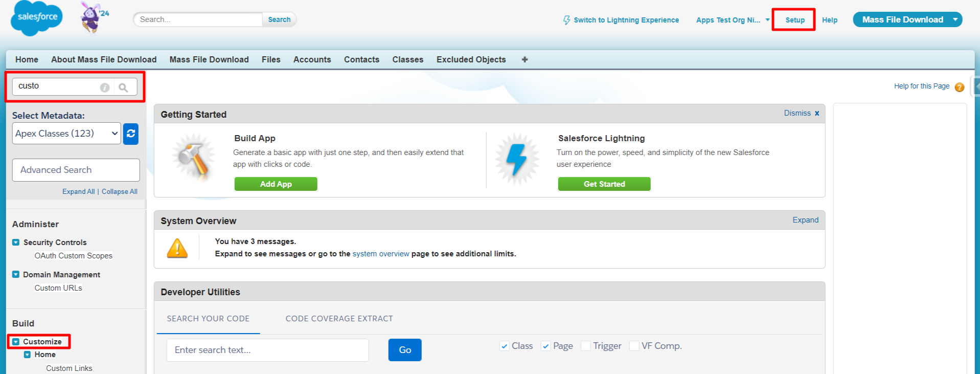Switch to the Code Coverage Extract tab

point(339,318)
